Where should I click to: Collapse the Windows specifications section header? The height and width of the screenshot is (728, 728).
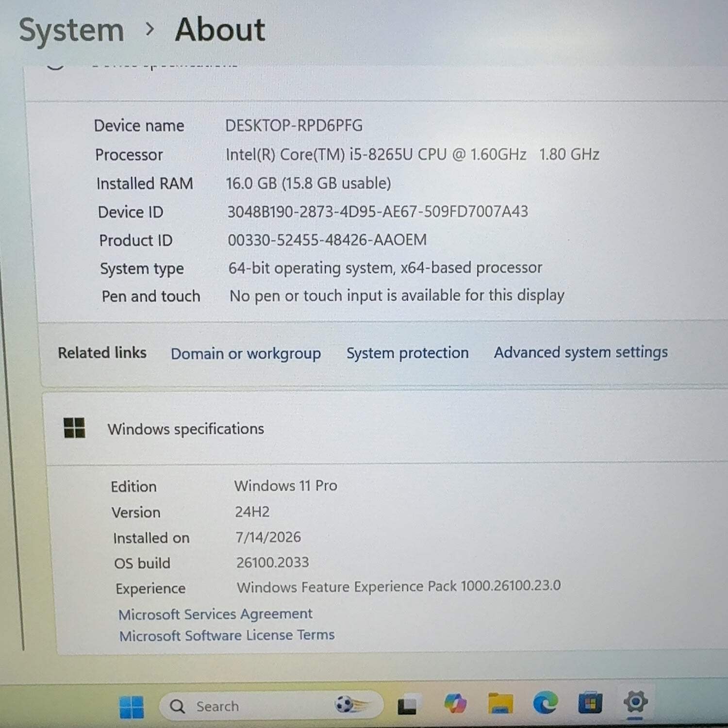tap(387, 429)
